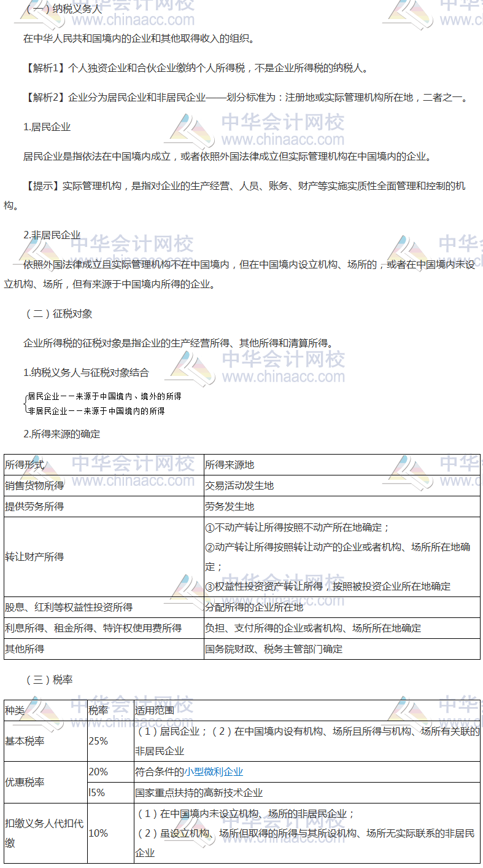Select the 2.所得来源的确定 subheading
The width and height of the screenshot is (483, 868).
tap(61, 434)
